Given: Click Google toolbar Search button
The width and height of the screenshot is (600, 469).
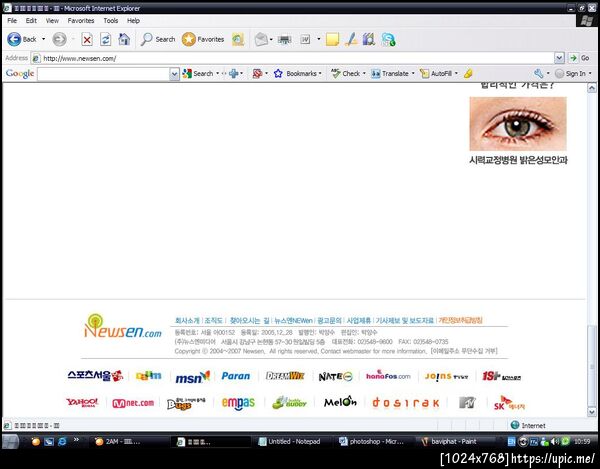Looking at the screenshot, I should [197, 73].
